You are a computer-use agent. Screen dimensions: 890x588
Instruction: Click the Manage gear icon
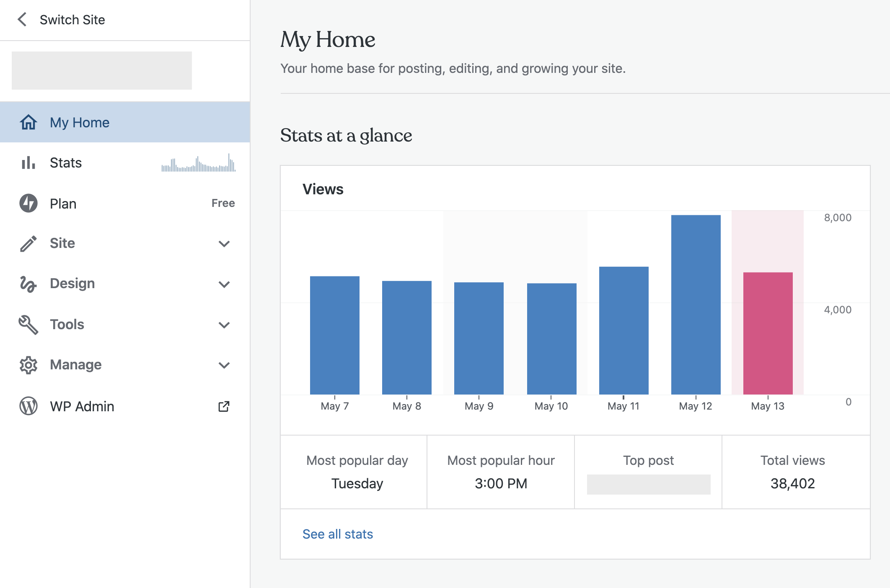[28, 365]
